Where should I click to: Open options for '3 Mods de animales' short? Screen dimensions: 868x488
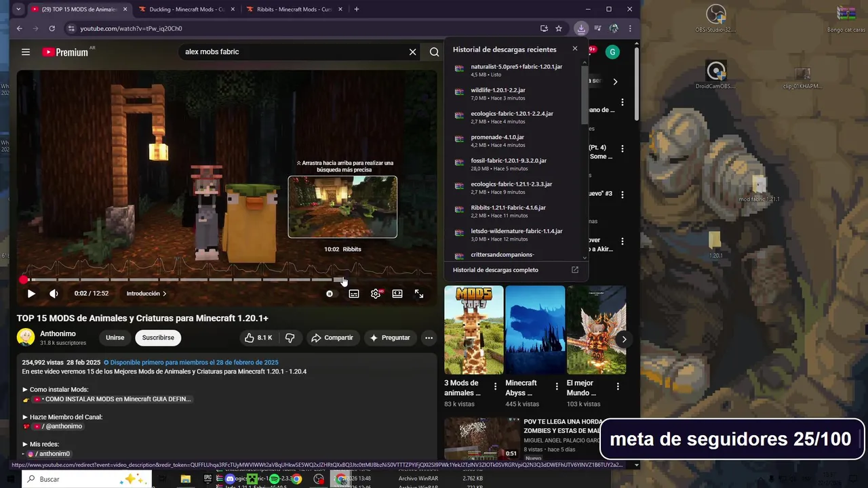(x=495, y=386)
